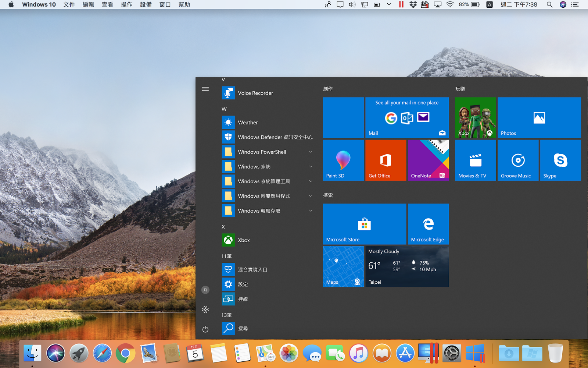Open the 查看 menu
This screenshot has height=368, width=588.
(x=107, y=4)
